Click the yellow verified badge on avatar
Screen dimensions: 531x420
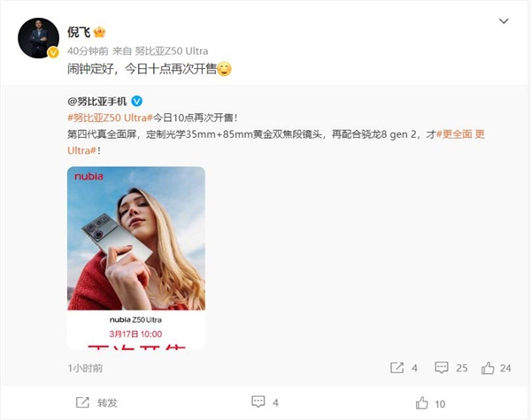coord(53,52)
